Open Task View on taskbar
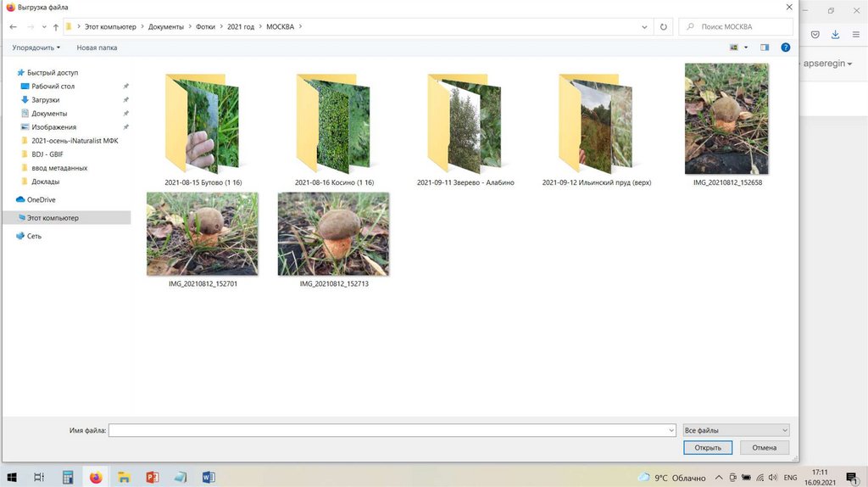868x487 pixels. tap(39, 477)
